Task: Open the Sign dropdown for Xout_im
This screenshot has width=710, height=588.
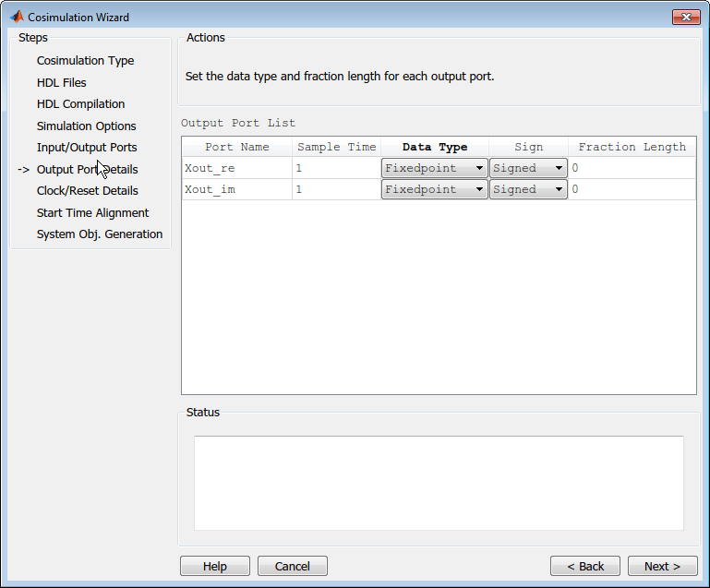Action: [528, 189]
